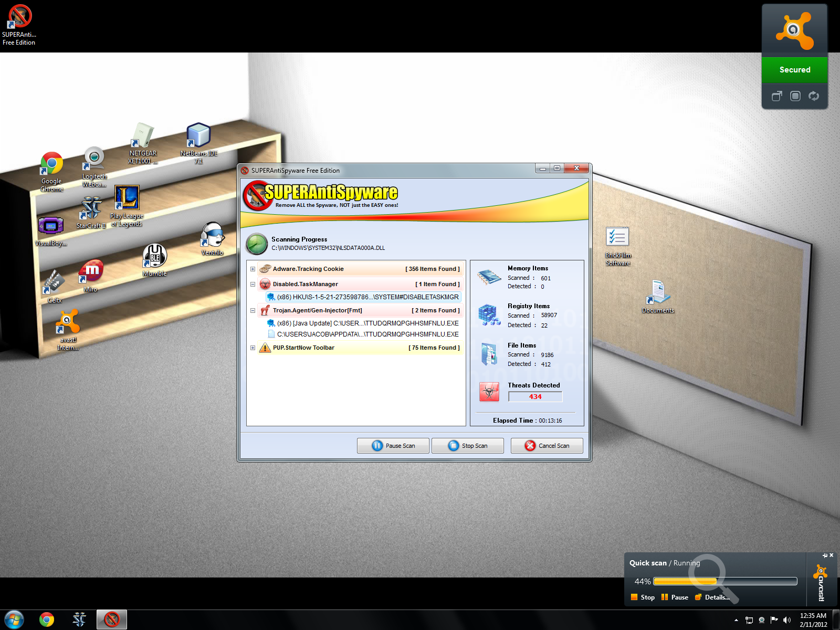Select the PUP.StartNow Toolbar row

pos(360,348)
